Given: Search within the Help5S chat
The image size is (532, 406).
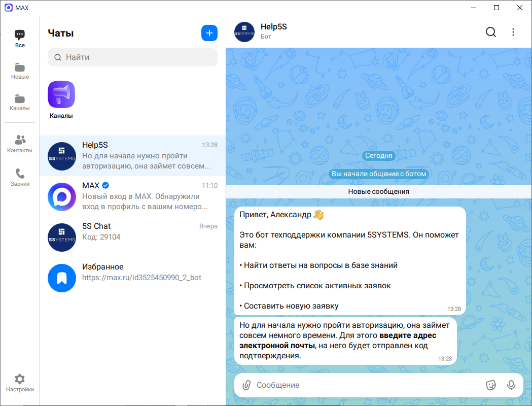Looking at the screenshot, I should coord(490,32).
